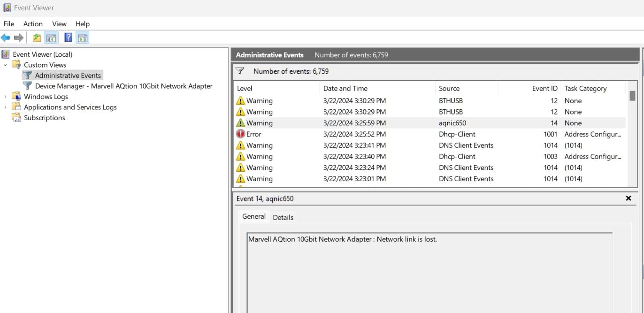Click Event ID 1003 cell
The image size is (644, 313).
point(551,156)
